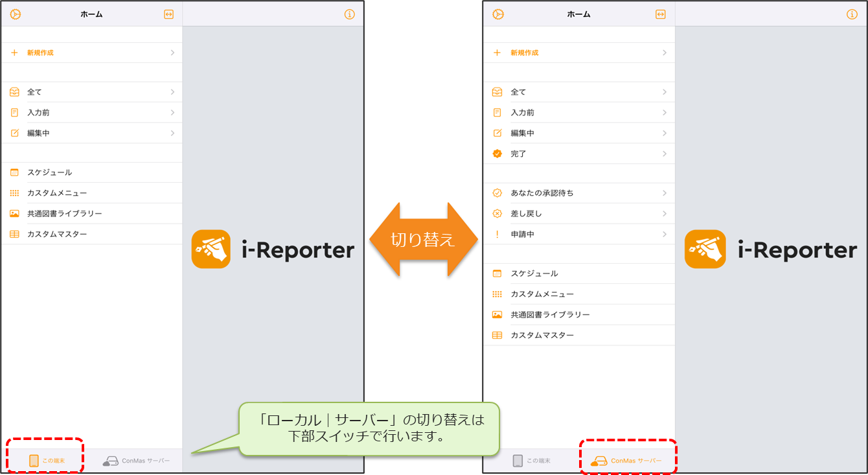
Task: Switch to この端末 in right screen
Action: 531,461
